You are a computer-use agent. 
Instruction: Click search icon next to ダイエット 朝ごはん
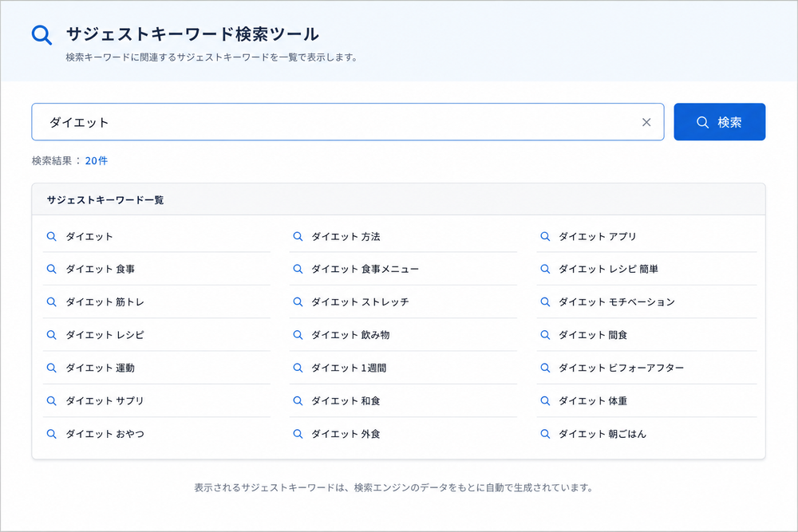tap(545, 434)
